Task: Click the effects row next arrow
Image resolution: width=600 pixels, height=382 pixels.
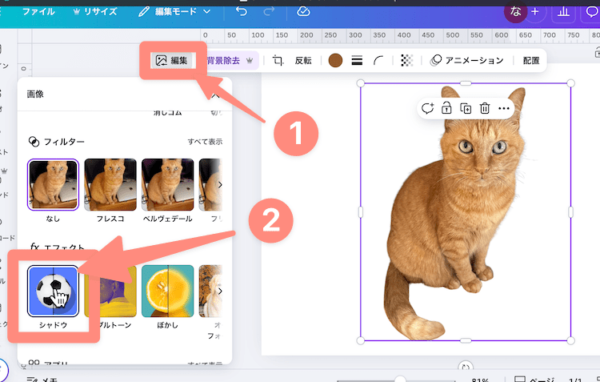Action: coord(220,291)
